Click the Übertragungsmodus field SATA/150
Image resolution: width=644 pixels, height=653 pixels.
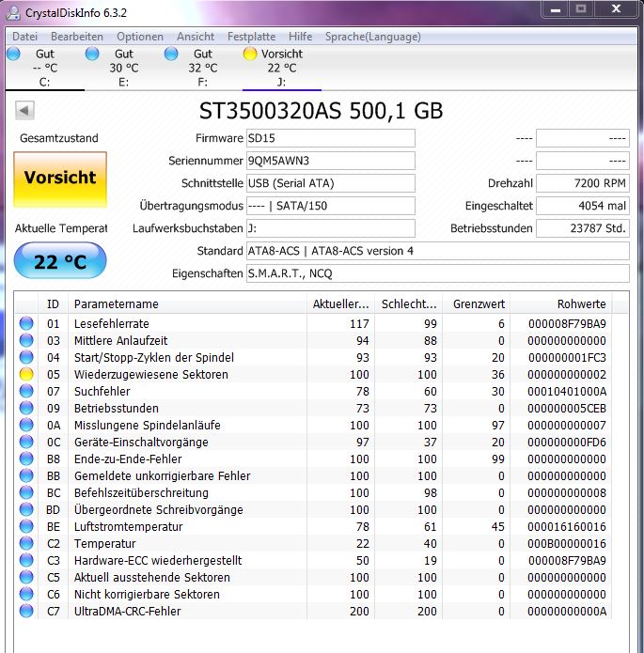pos(331,206)
